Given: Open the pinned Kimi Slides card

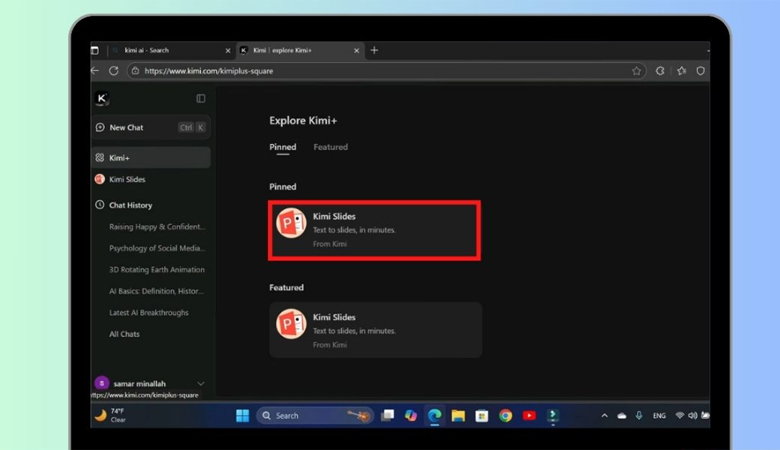Looking at the screenshot, I should click(x=375, y=230).
